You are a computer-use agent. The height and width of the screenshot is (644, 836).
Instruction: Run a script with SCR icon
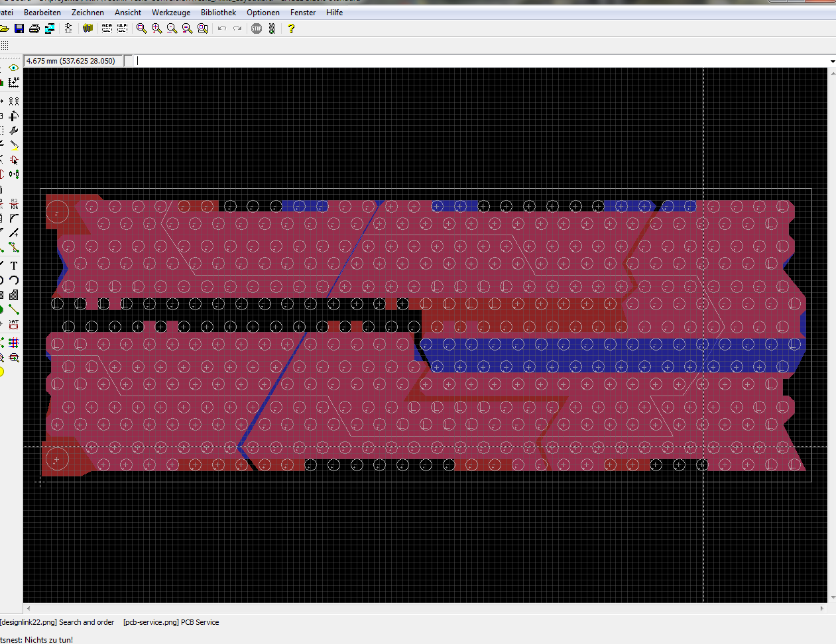pyautogui.click(x=107, y=28)
